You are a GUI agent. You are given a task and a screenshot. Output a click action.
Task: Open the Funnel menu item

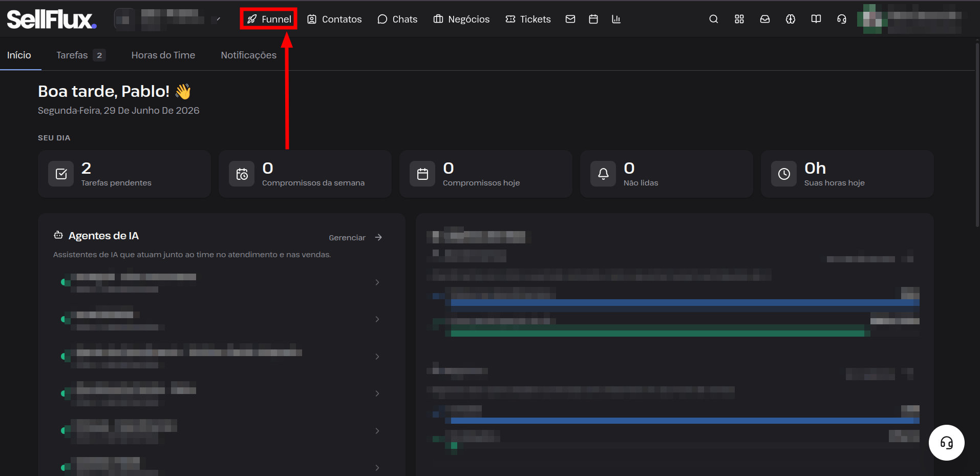point(269,19)
